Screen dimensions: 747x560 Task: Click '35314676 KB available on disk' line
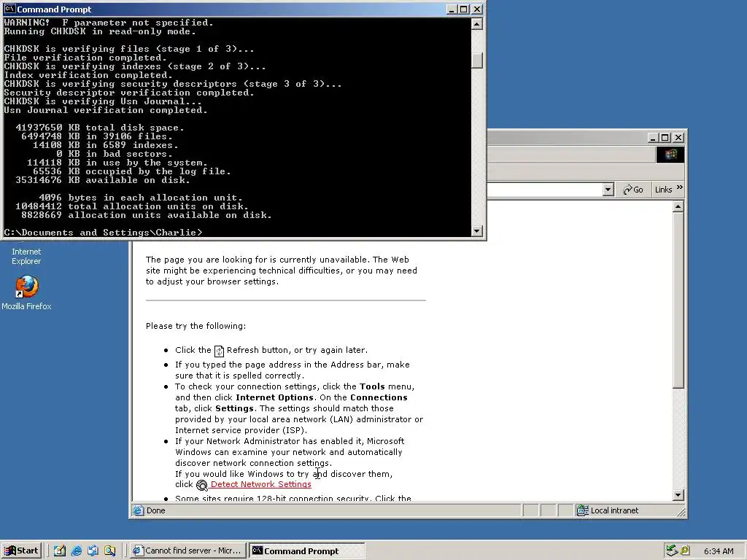(102, 180)
